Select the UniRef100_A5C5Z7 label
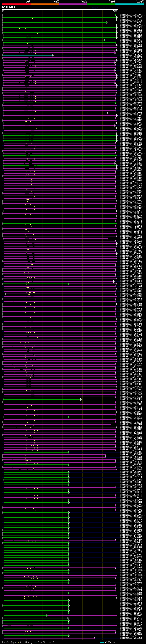 (131, 55)
